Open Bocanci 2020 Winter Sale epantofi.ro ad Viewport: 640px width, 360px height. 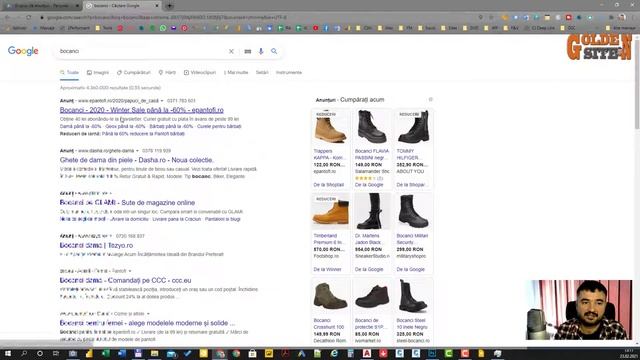[x=142, y=110]
